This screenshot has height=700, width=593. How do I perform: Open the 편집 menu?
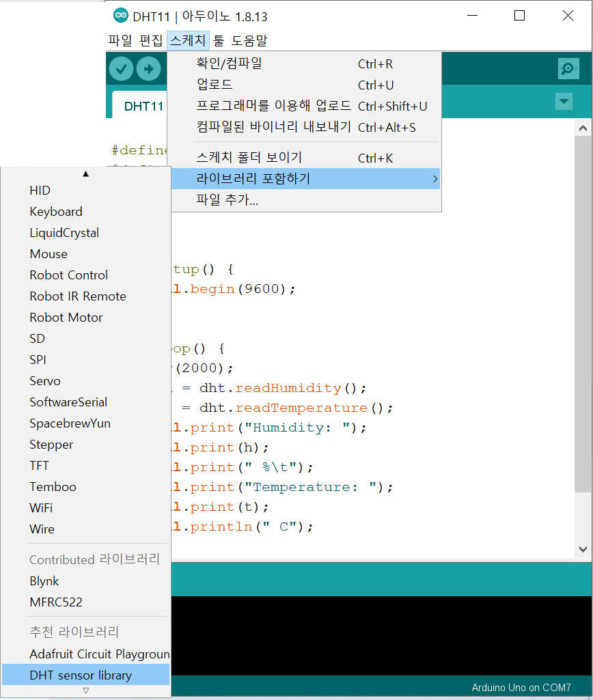point(151,40)
